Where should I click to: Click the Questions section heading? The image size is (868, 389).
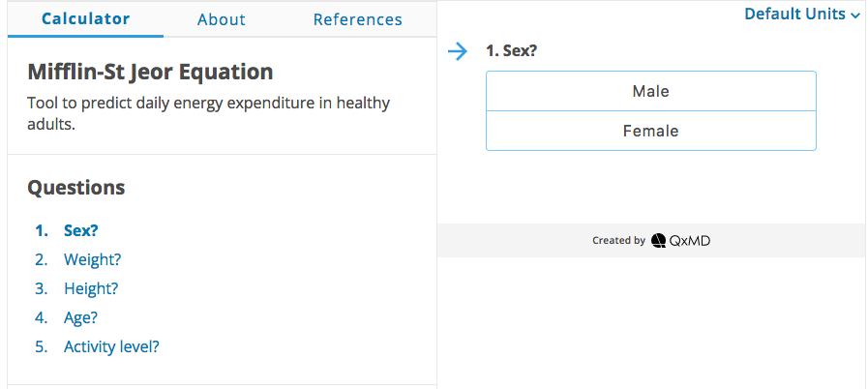pos(76,188)
